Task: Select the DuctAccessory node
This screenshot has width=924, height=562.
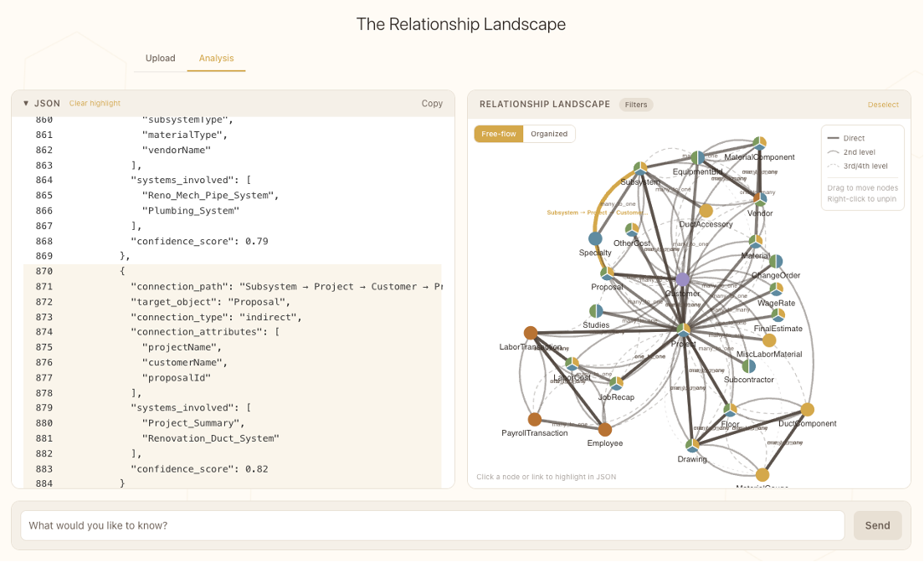Action: coord(706,211)
